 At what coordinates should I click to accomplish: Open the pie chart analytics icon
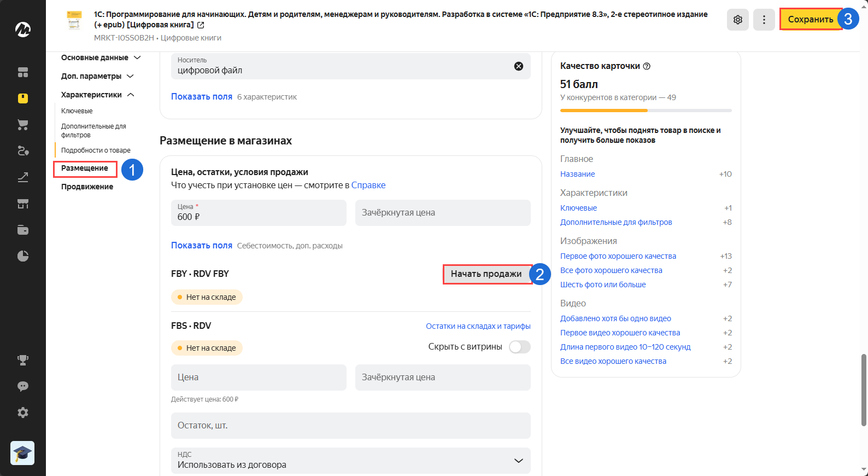[23, 256]
